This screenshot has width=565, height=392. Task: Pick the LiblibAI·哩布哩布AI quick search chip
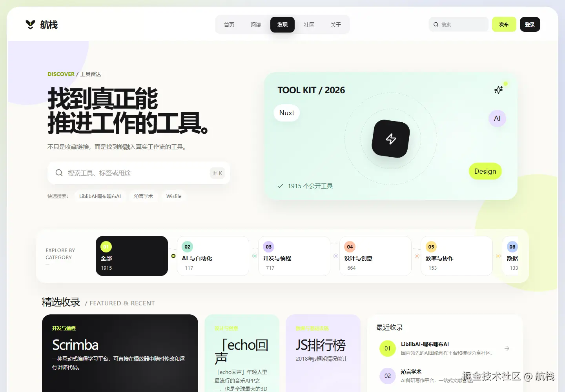coord(100,196)
